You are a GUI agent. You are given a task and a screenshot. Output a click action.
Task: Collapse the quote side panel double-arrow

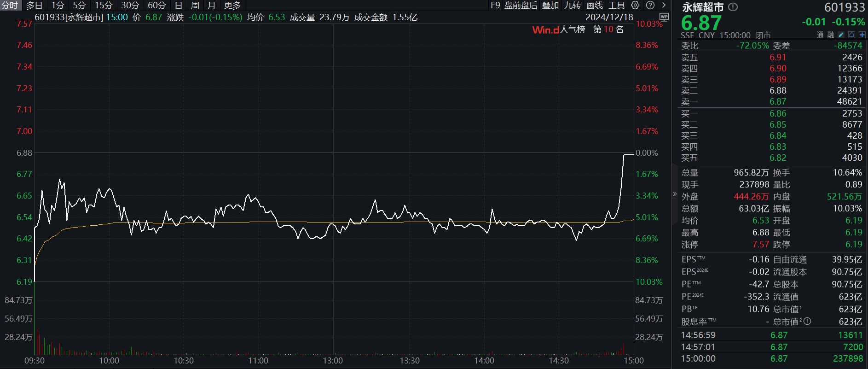675,194
